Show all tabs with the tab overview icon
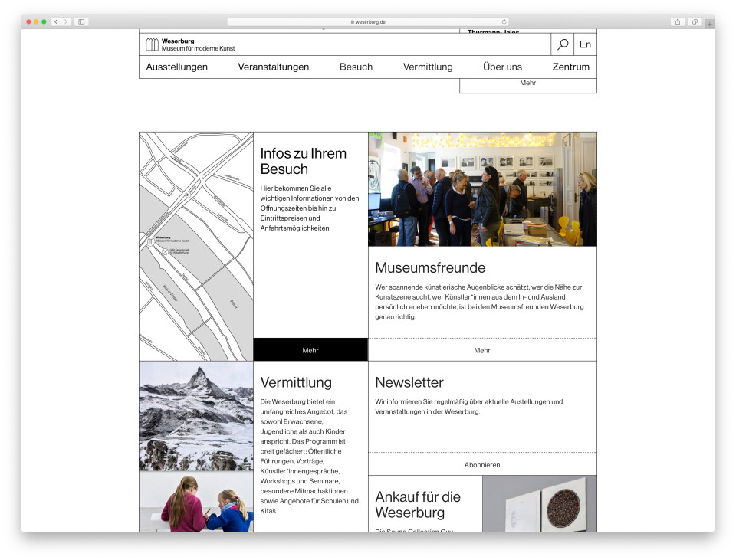This screenshot has width=736, height=560. pyautogui.click(x=695, y=22)
